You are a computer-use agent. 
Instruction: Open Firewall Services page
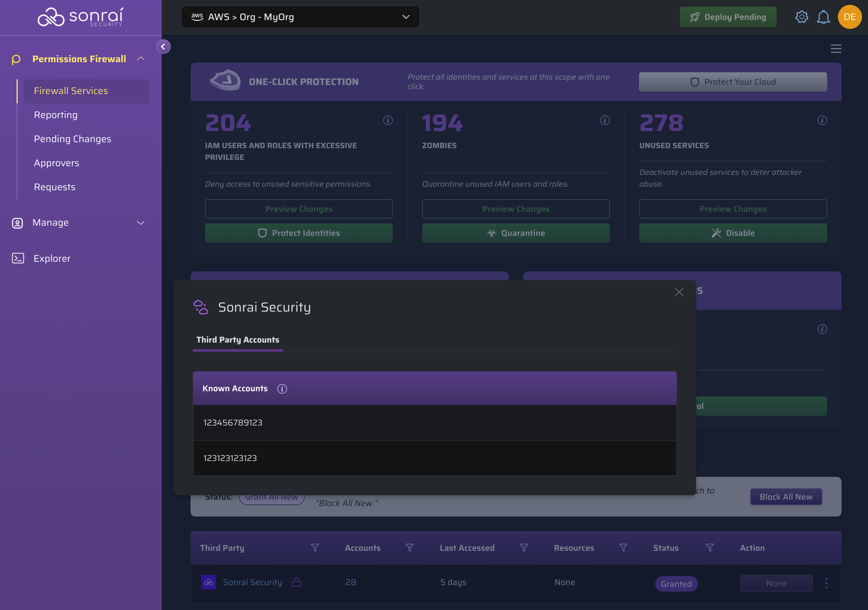pos(87,91)
